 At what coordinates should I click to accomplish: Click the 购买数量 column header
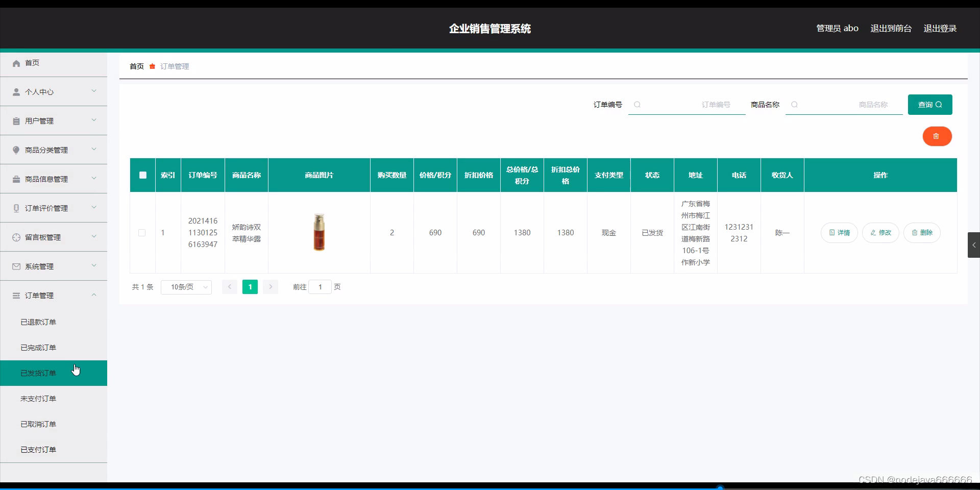[392, 175]
